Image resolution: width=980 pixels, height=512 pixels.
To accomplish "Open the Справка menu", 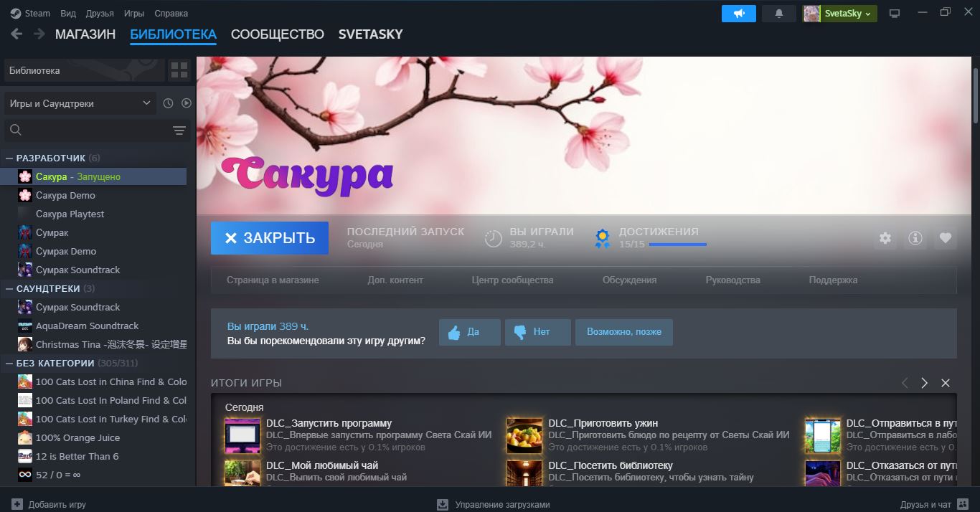I will (171, 13).
